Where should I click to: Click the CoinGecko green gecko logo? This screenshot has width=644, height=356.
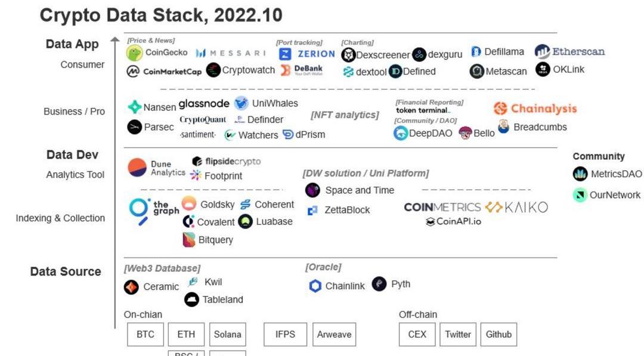(x=135, y=53)
